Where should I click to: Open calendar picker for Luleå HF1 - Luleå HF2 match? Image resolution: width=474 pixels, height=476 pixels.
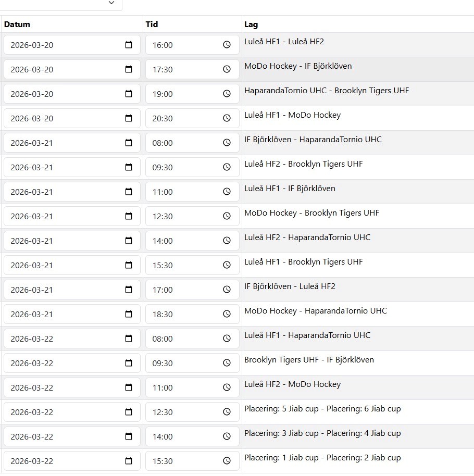coord(129,45)
